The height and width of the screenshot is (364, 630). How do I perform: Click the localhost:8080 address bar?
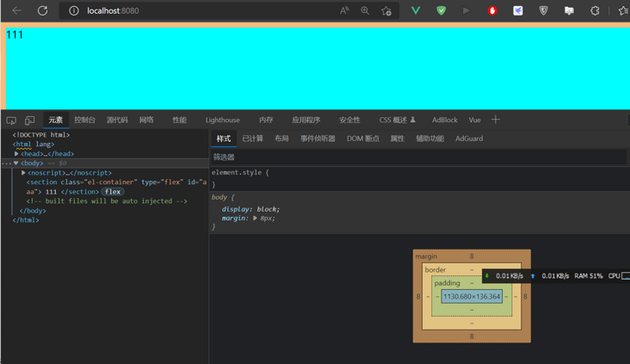[x=229, y=11]
